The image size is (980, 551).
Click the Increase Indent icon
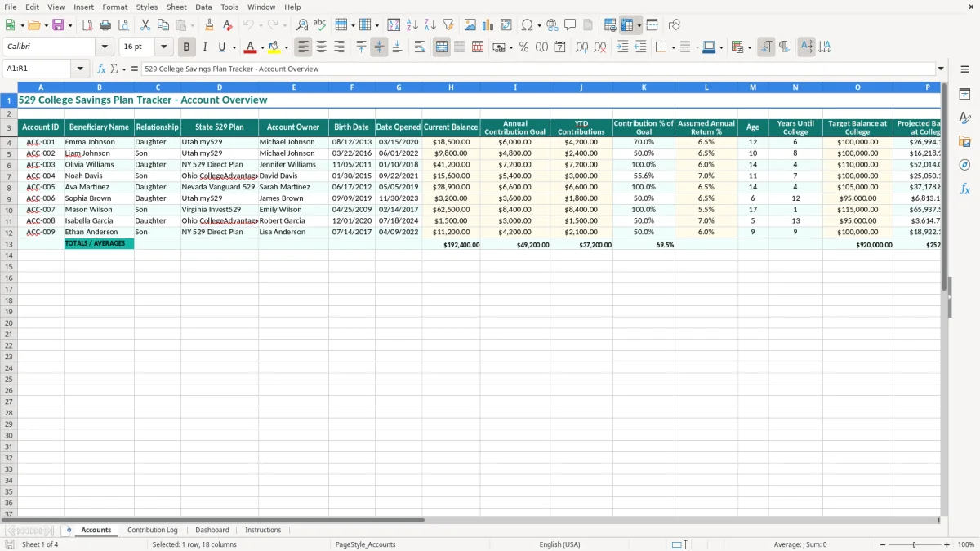click(x=622, y=47)
